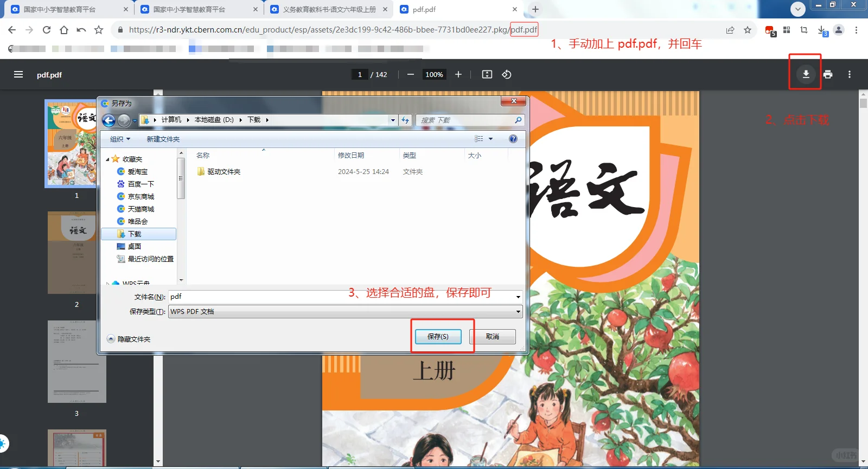868x469 pixels.
Task: Open the 组织 dropdown menu
Action: (x=120, y=139)
